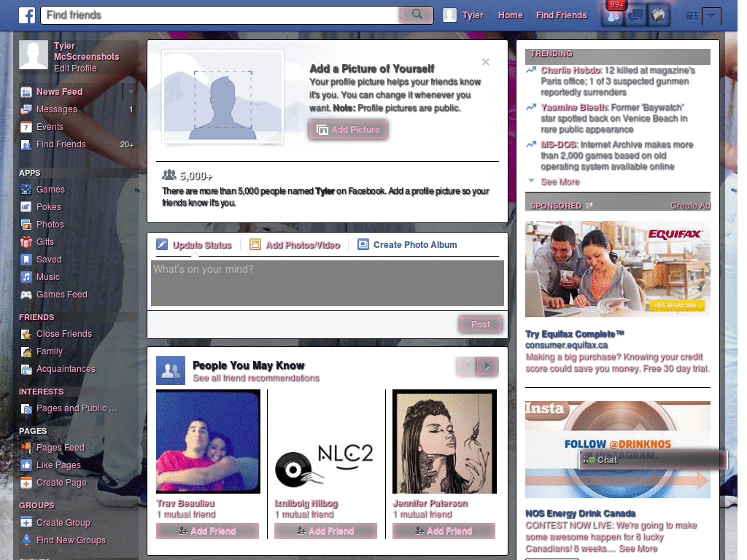Select the Create Photo Album tab

[x=407, y=245]
